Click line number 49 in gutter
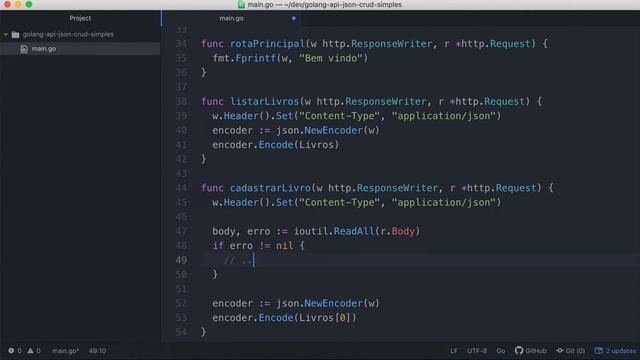The height and width of the screenshot is (360, 640). tap(181, 260)
